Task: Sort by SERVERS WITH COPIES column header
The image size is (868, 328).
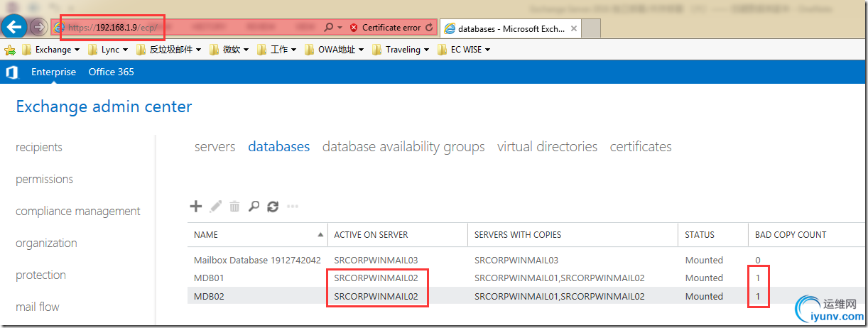Action: point(573,234)
